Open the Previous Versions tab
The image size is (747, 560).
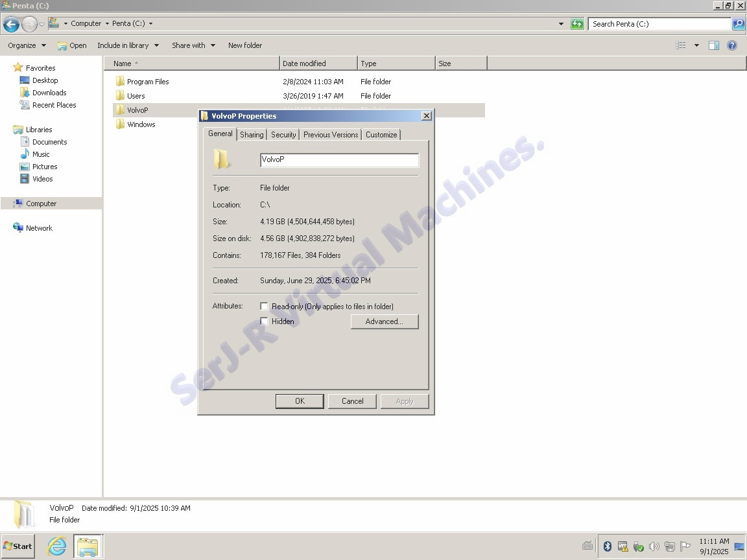point(331,135)
